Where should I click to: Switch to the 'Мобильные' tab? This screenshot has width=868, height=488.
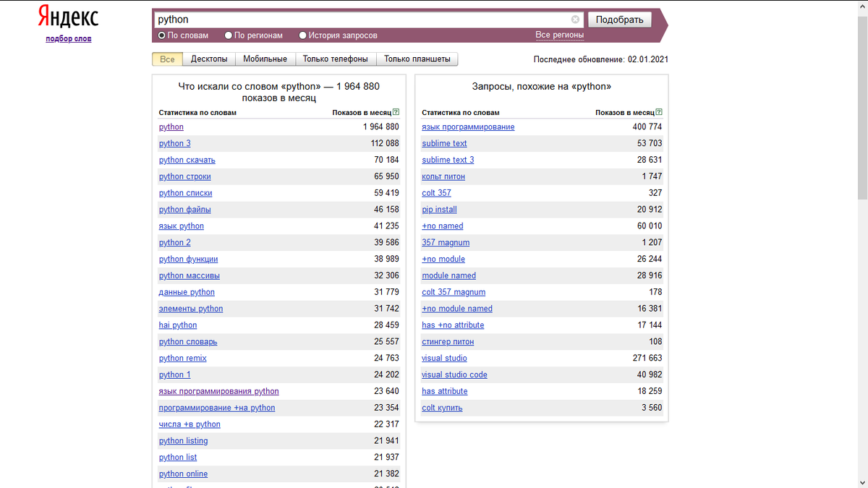(265, 59)
